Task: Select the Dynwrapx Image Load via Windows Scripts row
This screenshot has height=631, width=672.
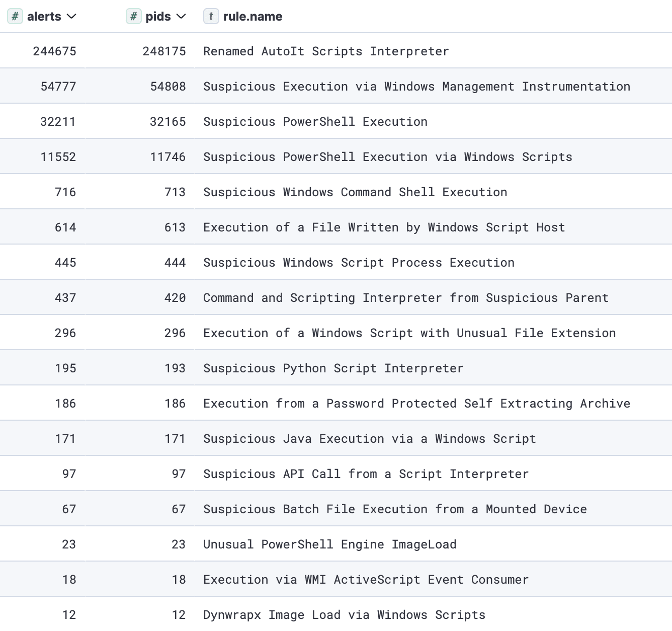Action: 344,614
